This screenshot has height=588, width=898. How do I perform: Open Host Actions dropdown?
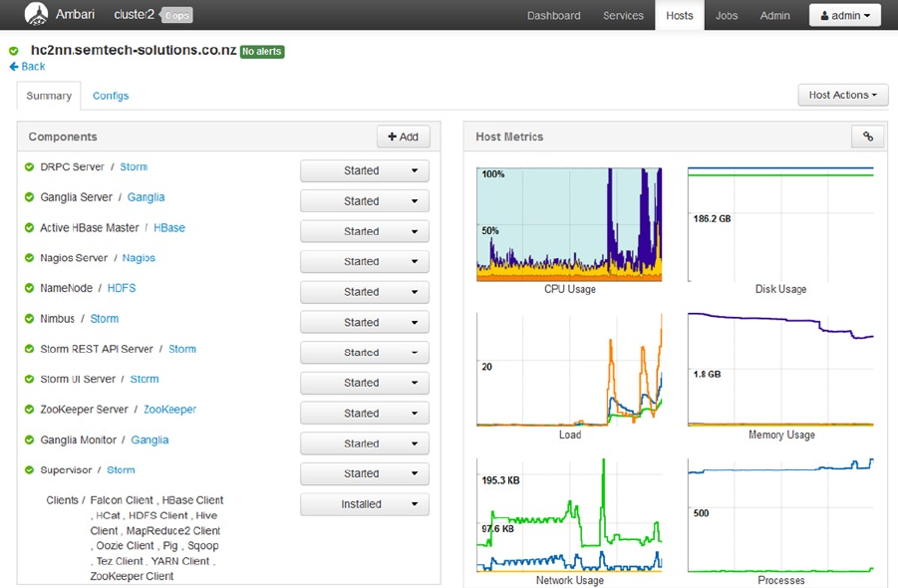[x=843, y=95]
